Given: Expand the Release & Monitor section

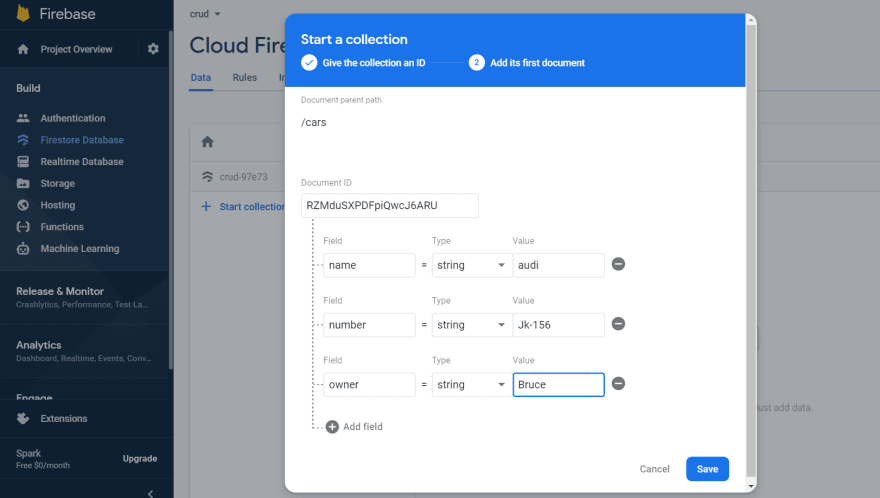Looking at the screenshot, I should tap(84, 297).
